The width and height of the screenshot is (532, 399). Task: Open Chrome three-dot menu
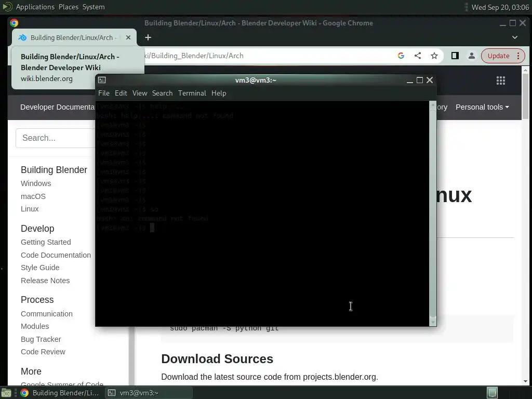point(518,56)
